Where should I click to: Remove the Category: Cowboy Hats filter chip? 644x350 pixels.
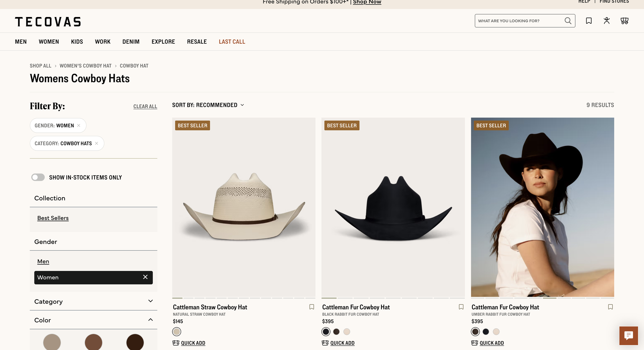pos(97,143)
